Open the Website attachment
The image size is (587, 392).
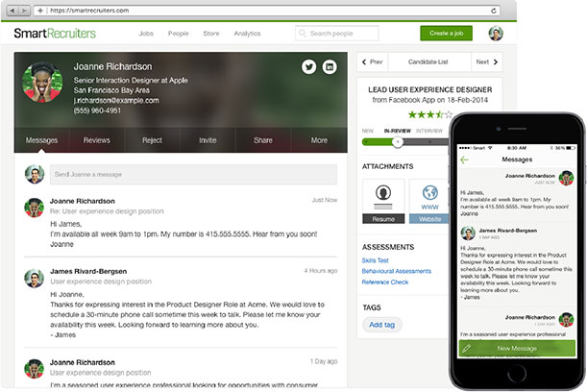point(429,201)
